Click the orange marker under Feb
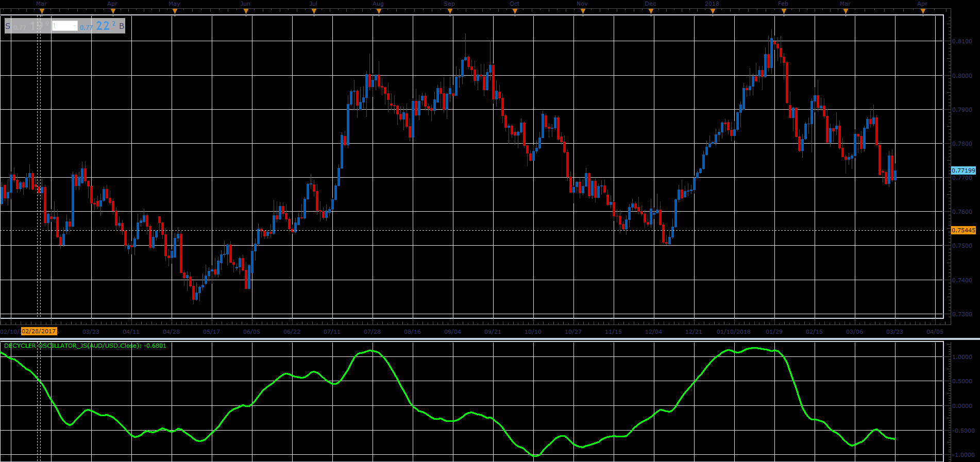 [x=784, y=11]
